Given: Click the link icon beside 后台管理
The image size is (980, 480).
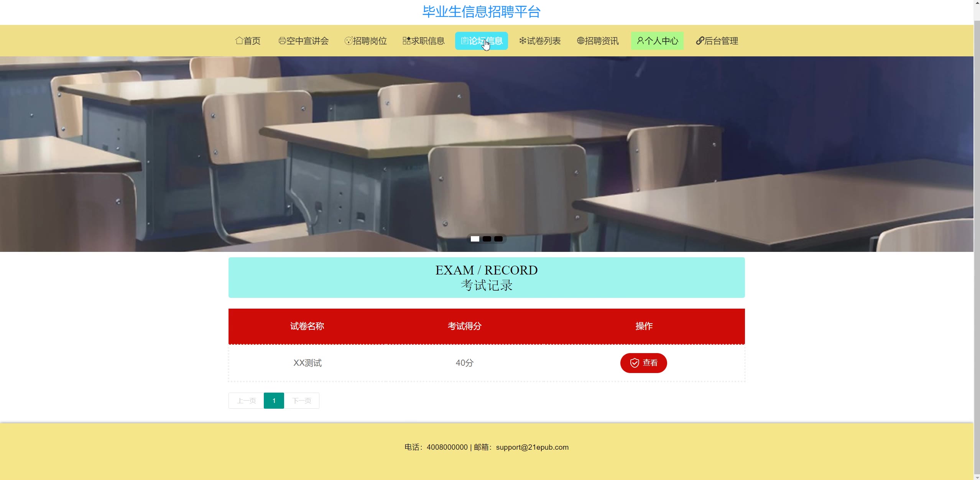Looking at the screenshot, I should click(x=700, y=41).
